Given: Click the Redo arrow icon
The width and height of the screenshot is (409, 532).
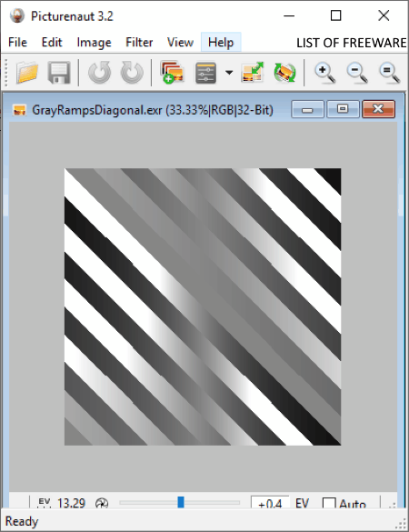Looking at the screenshot, I should point(132,72).
